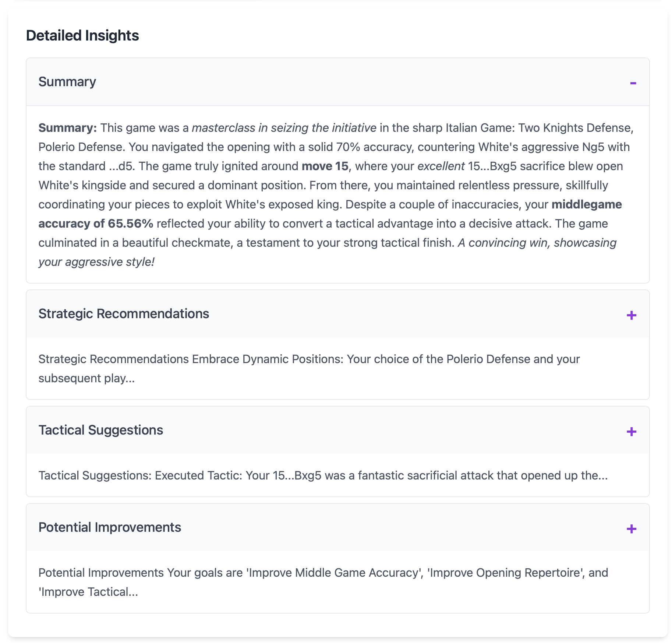The height and width of the screenshot is (643, 672).
Task: Expand the Potential Improvements header title
Action: coord(110,527)
